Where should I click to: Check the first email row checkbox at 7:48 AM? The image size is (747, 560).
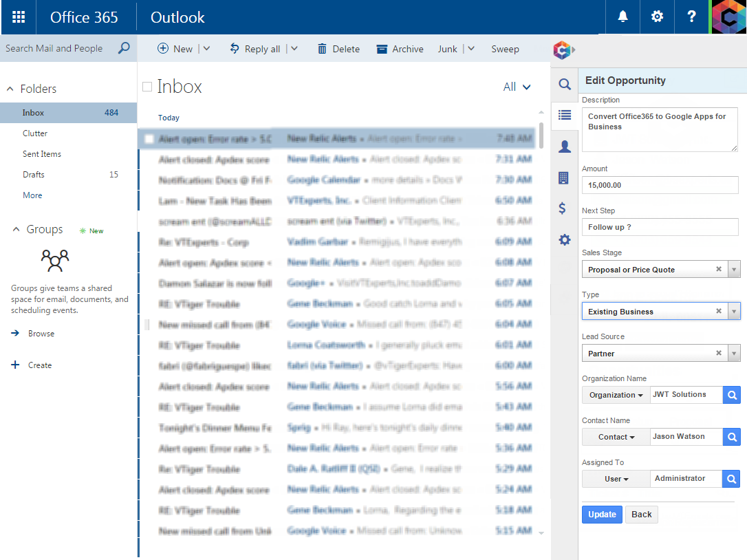click(149, 139)
